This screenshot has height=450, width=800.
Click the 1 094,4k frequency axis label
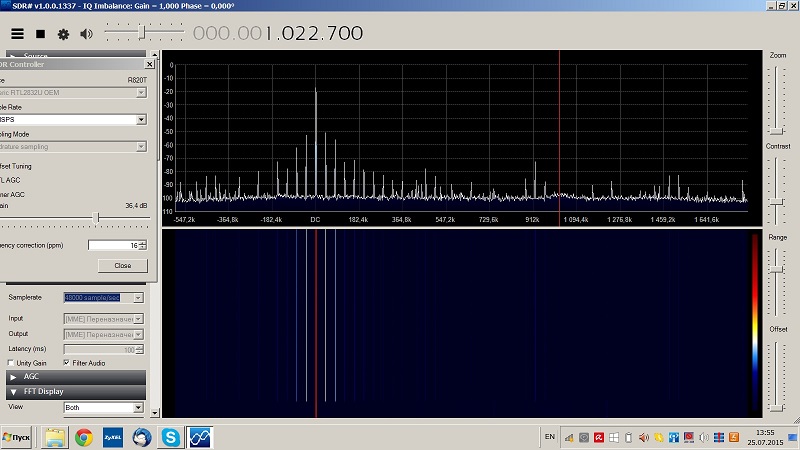point(576,219)
